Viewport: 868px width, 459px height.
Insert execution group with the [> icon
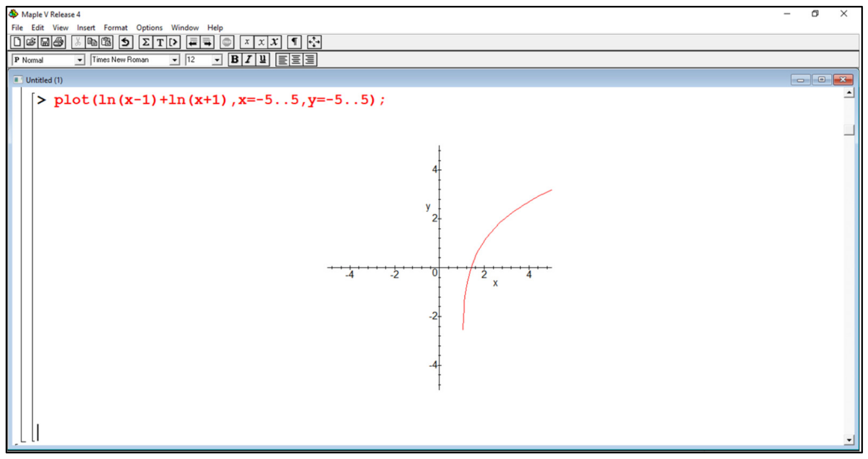click(x=174, y=42)
